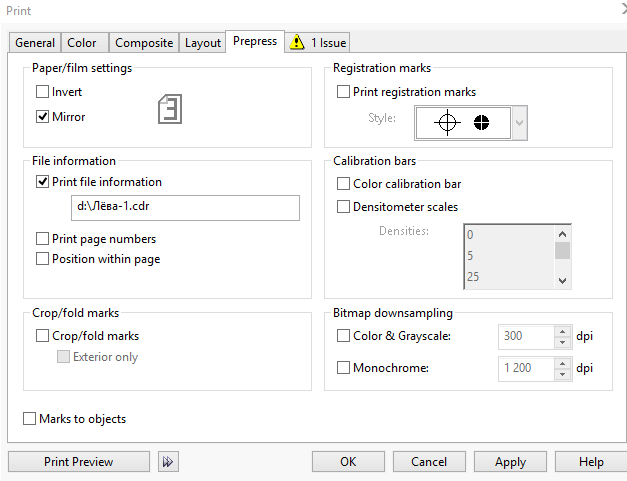Enable Crop/fold marks checkbox
The image size is (627, 481).
click(43, 336)
